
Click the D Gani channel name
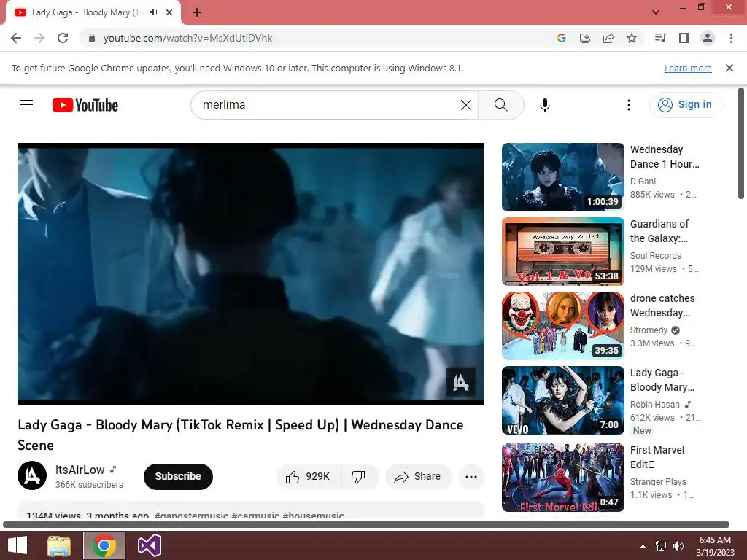click(x=643, y=182)
